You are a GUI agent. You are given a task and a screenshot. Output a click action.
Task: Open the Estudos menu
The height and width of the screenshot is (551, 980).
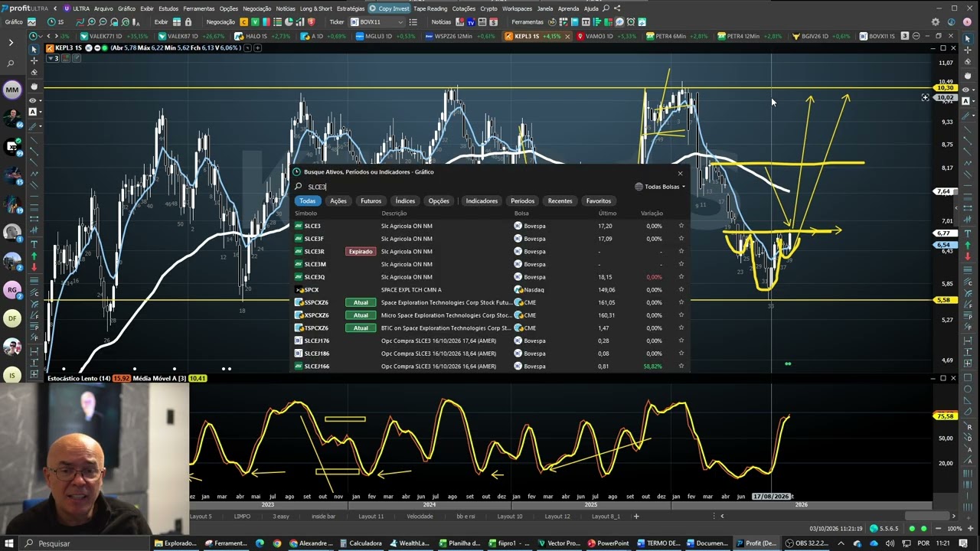[168, 8]
